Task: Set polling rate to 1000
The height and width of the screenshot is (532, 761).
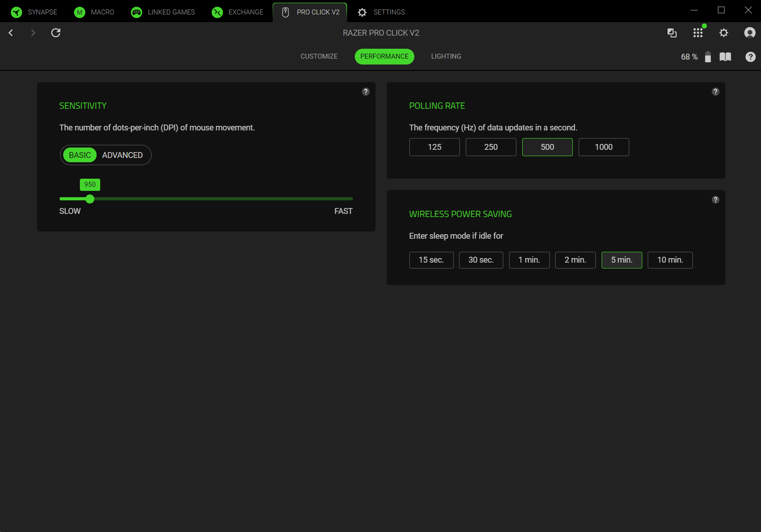Action: [604, 147]
